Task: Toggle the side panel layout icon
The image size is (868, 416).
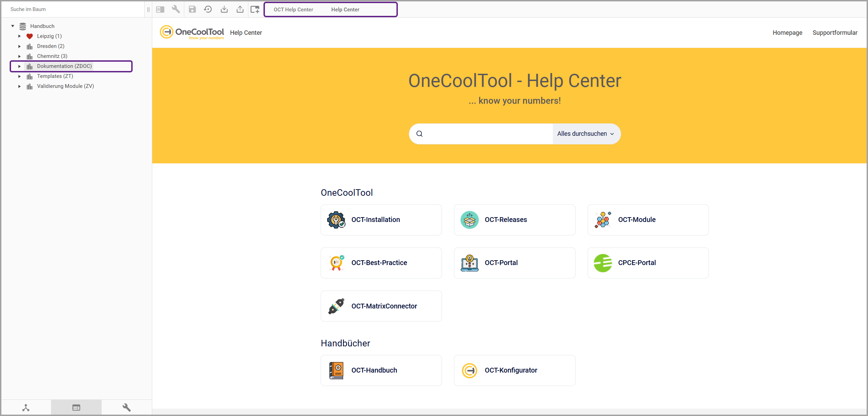Action: point(160,9)
